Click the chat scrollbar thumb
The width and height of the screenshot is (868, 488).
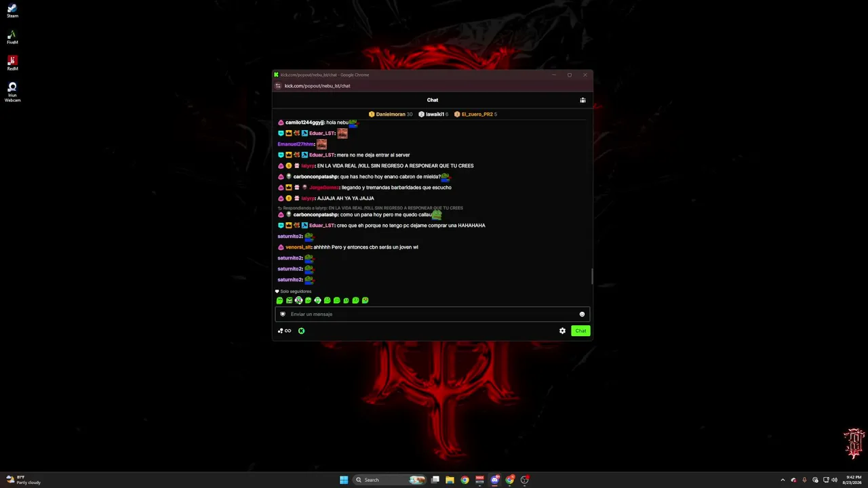592,277
